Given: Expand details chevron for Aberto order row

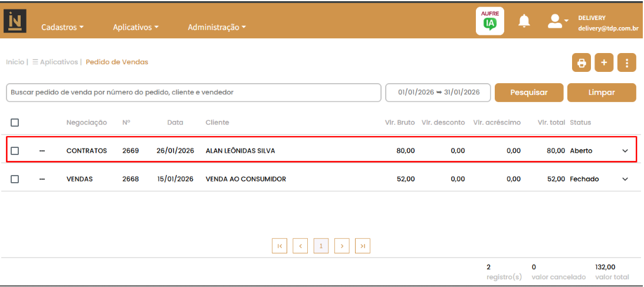Looking at the screenshot, I should [x=625, y=151].
